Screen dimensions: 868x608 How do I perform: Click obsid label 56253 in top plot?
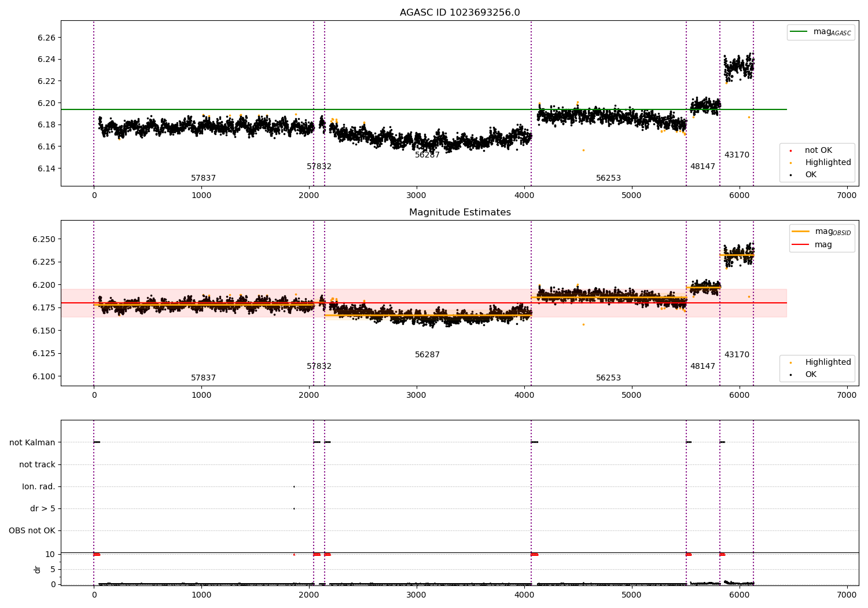608,178
